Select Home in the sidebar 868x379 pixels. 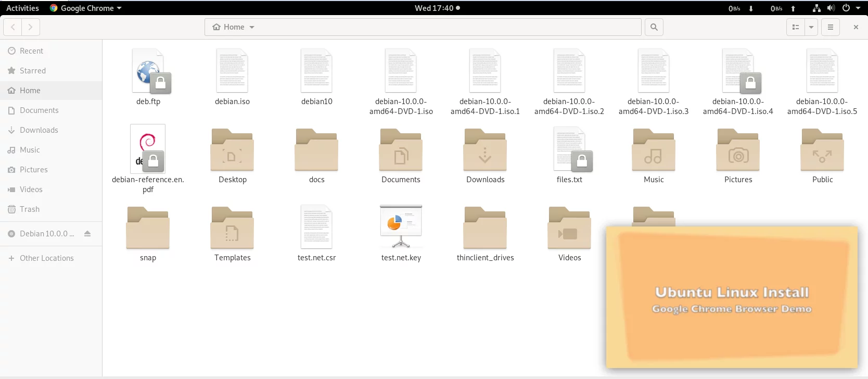pyautogui.click(x=51, y=91)
